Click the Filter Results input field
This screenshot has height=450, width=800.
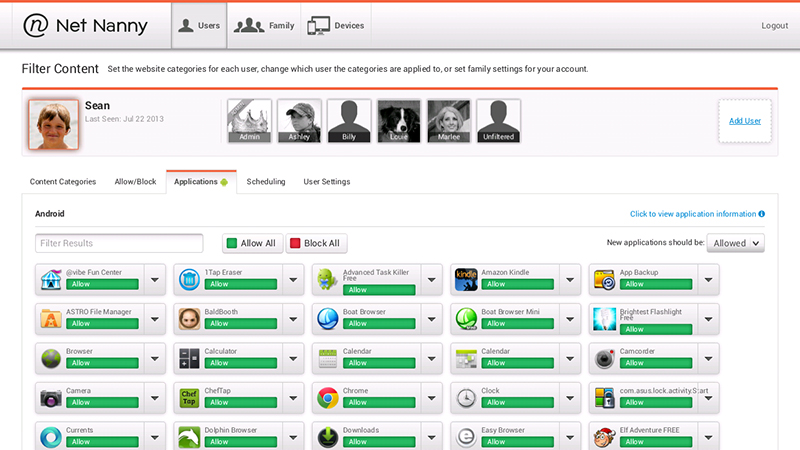pyautogui.click(x=119, y=243)
